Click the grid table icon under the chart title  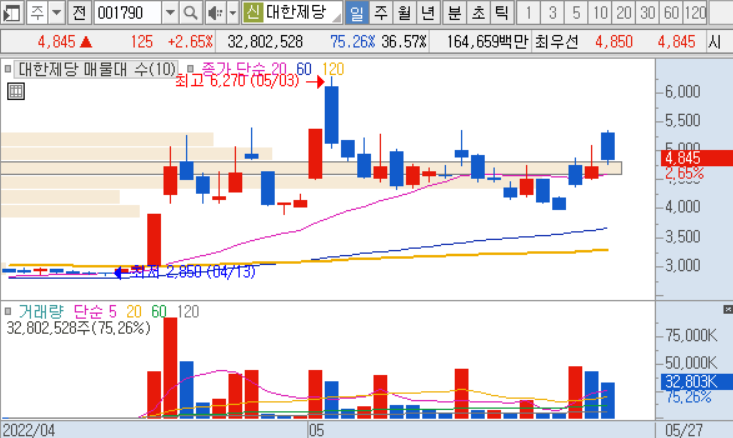pos(16,91)
